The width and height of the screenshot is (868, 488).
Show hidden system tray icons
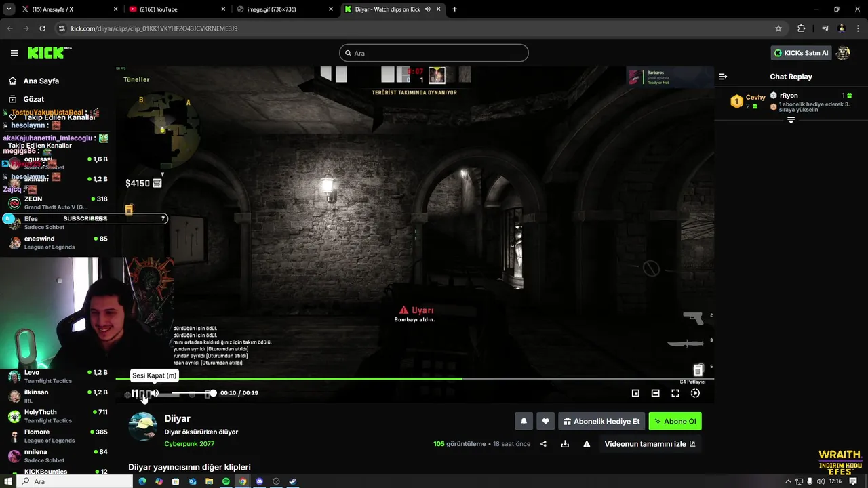click(x=789, y=481)
